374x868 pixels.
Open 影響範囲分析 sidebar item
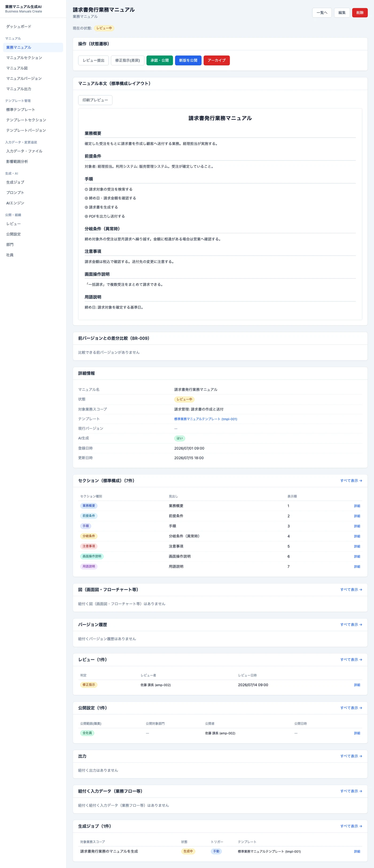[x=33, y=161]
